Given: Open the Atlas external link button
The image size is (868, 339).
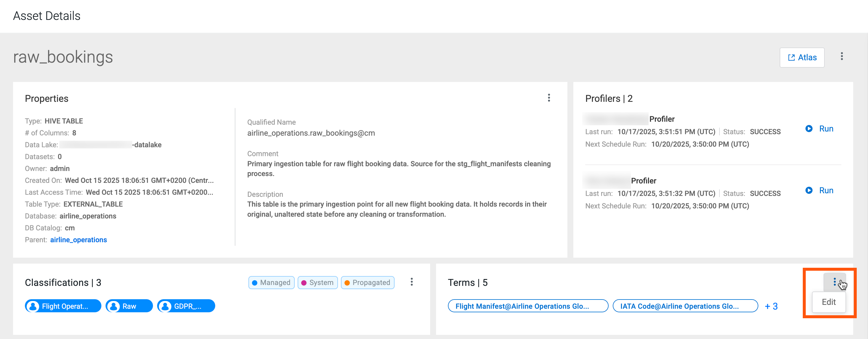Looking at the screenshot, I should pos(802,57).
